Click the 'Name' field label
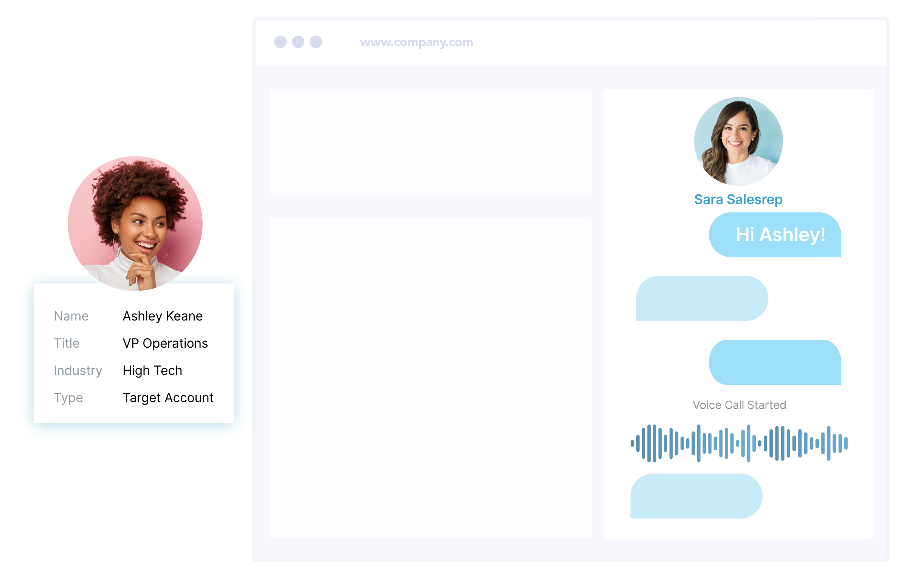This screenshot has height=579, width=924. click(x=71, y=316)
